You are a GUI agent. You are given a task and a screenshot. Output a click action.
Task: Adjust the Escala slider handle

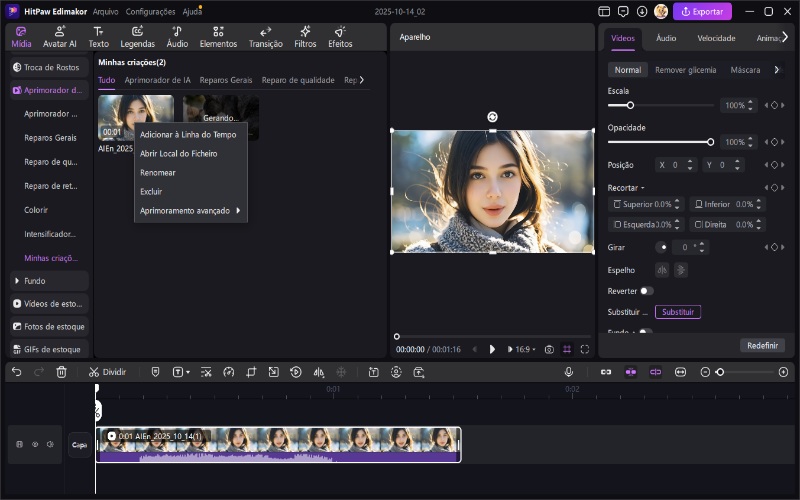click(x=630, y=105)
